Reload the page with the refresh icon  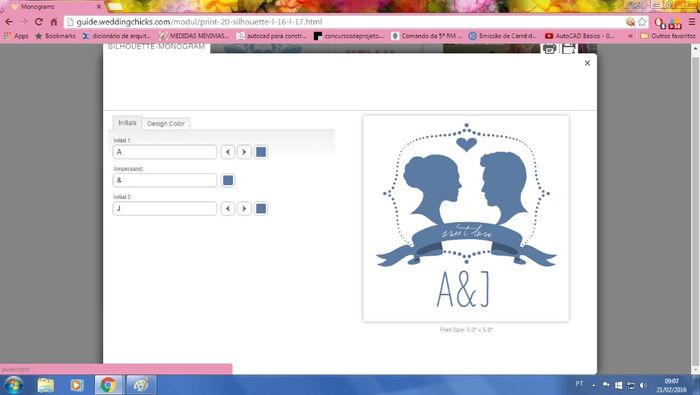coord(39,22)
